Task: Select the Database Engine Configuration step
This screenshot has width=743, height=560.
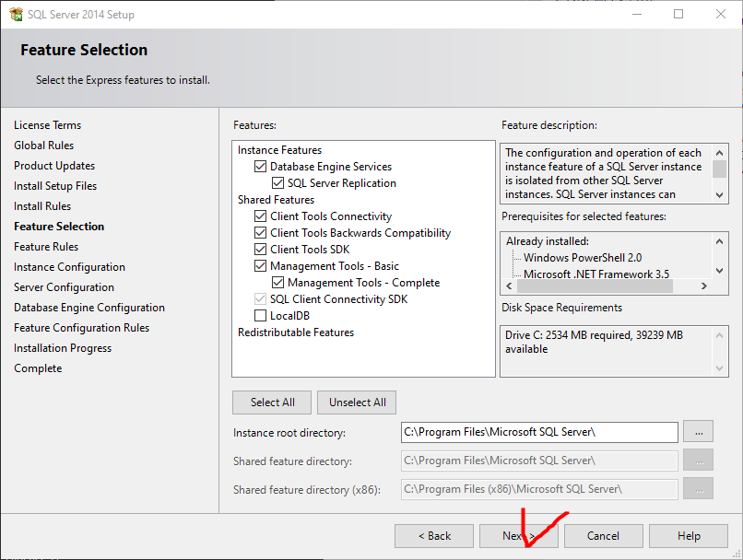Action: 89,308
